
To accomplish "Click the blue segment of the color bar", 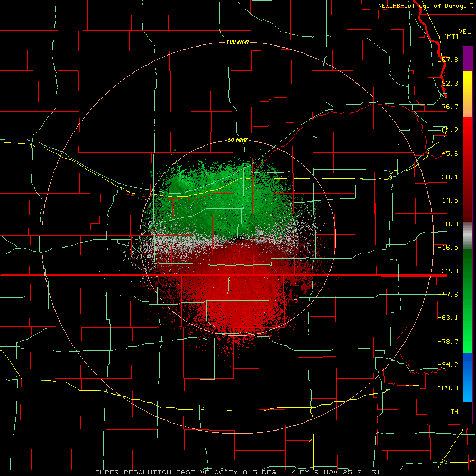I will tap(467, 377).
